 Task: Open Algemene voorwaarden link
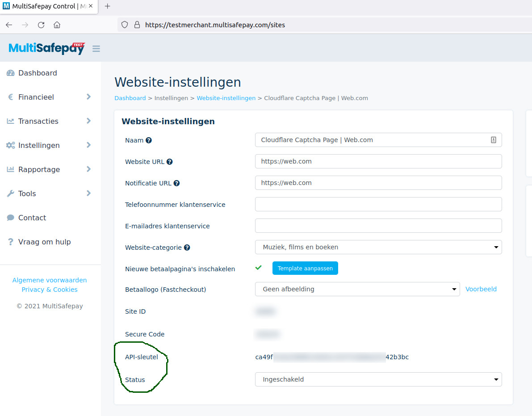point(50,280)
